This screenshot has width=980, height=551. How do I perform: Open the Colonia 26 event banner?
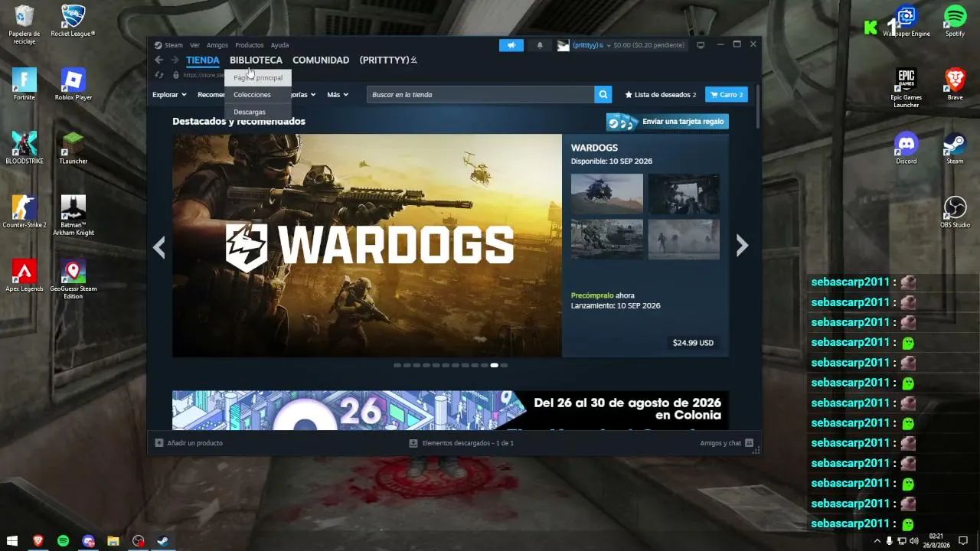coord(450,411)
